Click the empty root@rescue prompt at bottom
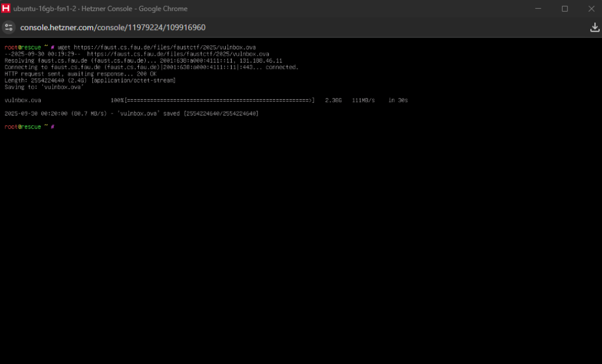The height and width of the screenshot is (364, 602). (29, 127)
